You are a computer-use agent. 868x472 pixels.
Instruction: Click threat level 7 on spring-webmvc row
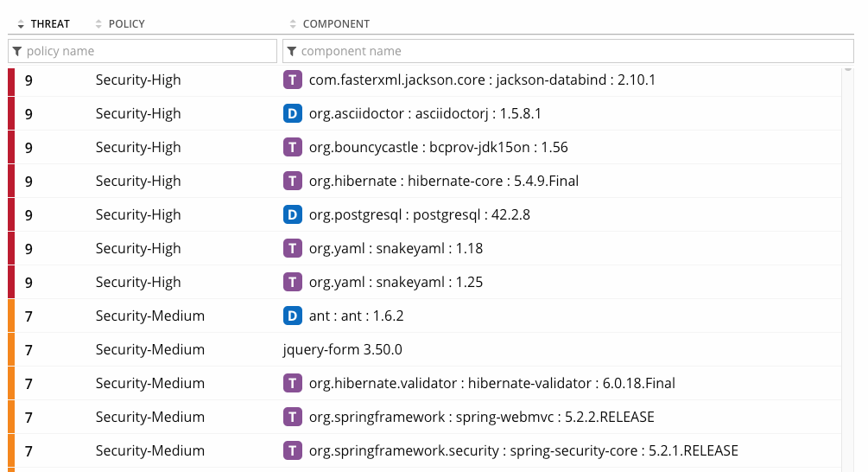pyautogui.click(x=29, y=418)
